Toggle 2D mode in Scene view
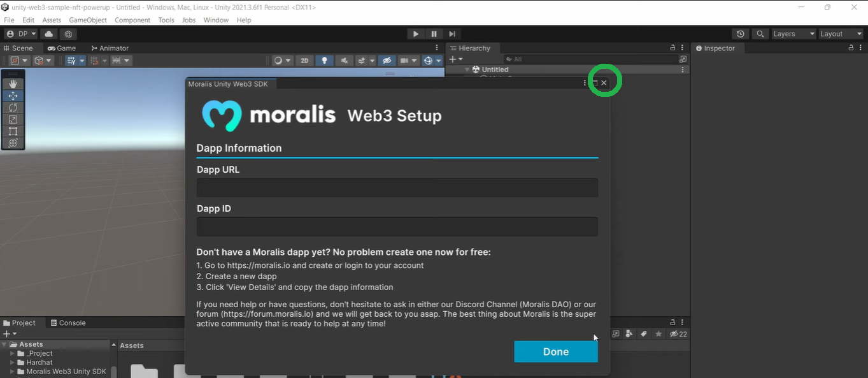 pyautogui.click(x=304, y=61)
